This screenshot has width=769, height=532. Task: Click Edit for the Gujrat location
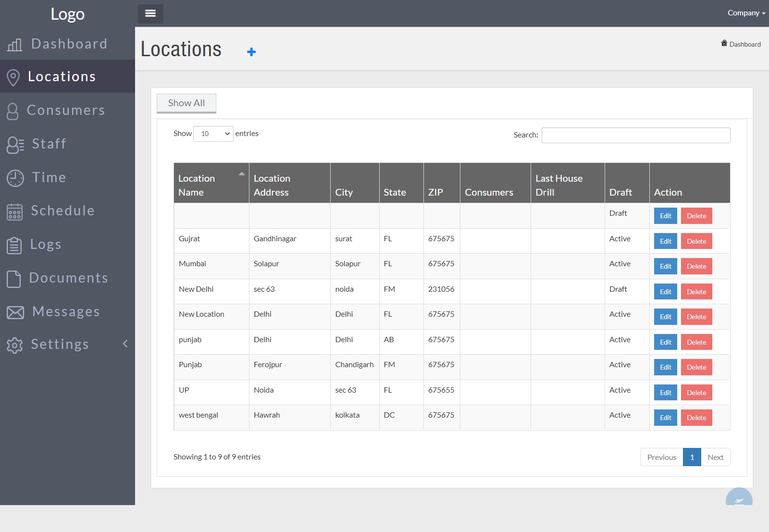click(x=666, y=241)
